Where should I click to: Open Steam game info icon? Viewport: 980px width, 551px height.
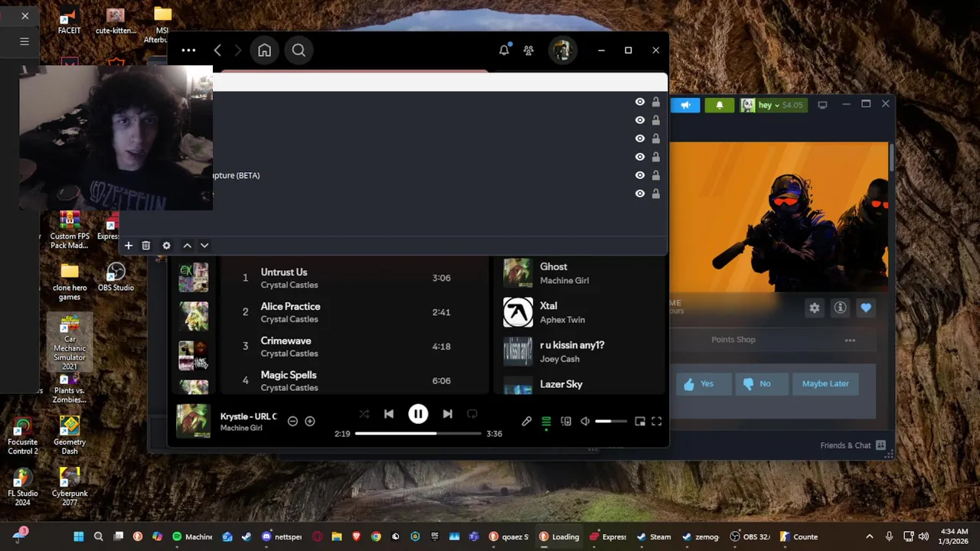[840, 308]
